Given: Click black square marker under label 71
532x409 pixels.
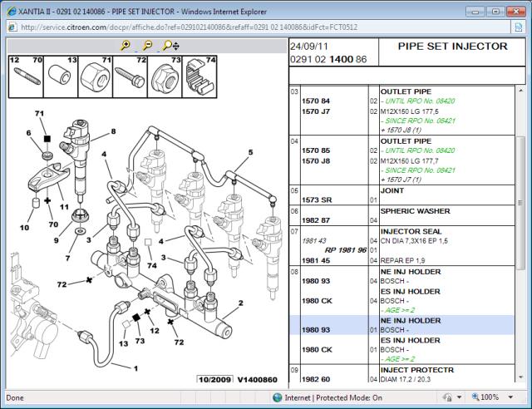Looking at the screenshot, I should tap(47, 139).
